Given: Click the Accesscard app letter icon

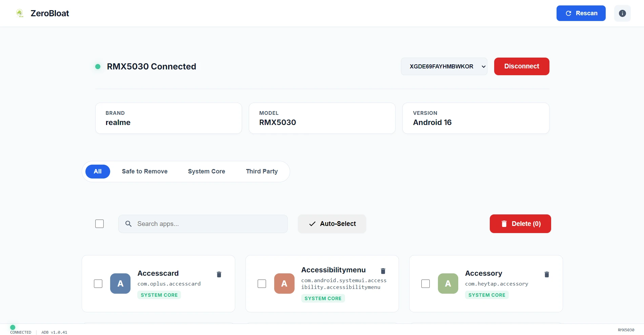Looking at the screenshot, I should coord(120,284).
